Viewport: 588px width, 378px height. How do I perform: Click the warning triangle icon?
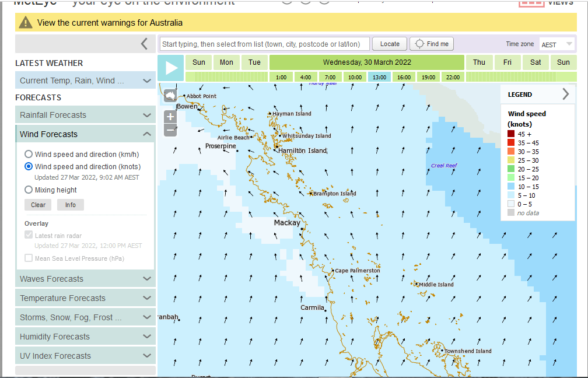pos(26,23)
